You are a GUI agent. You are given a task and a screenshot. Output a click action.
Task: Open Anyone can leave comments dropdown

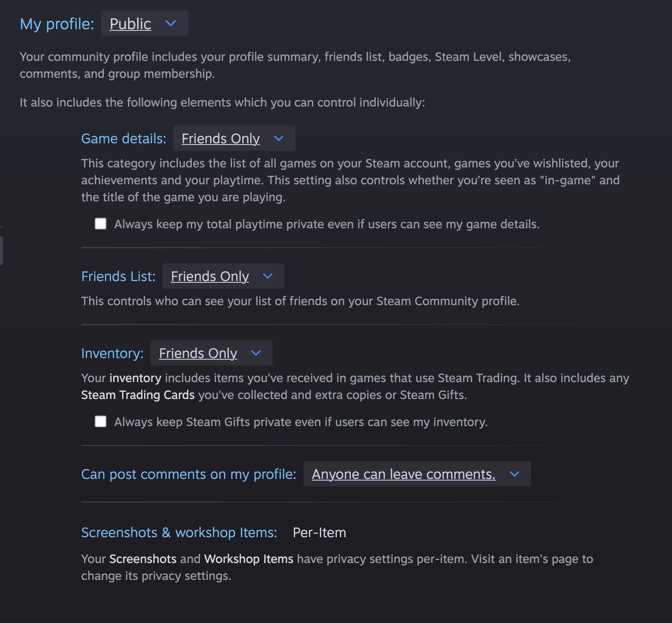click(x=417, y=474)
